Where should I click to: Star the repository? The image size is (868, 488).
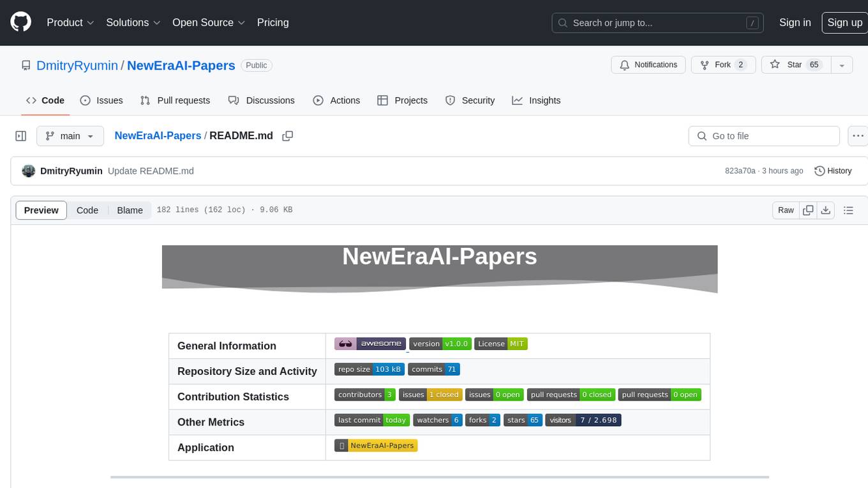tap(795, 65)
